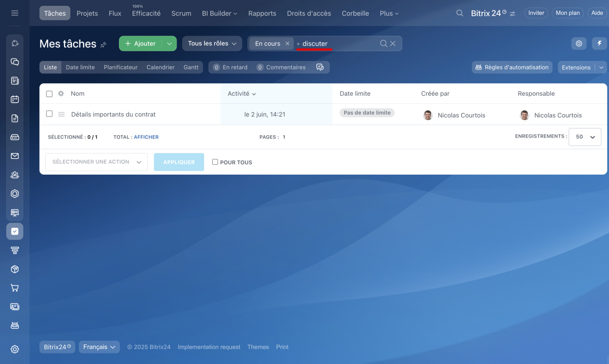Open the tasks checkmark icon in sidebar

[x=15, y=231]
